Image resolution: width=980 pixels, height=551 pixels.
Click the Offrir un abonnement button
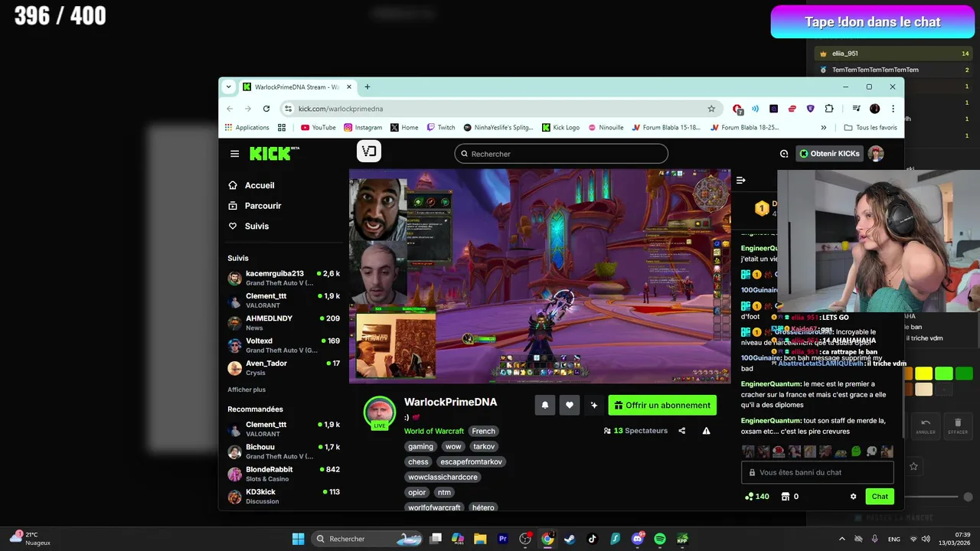coord(662,406)
